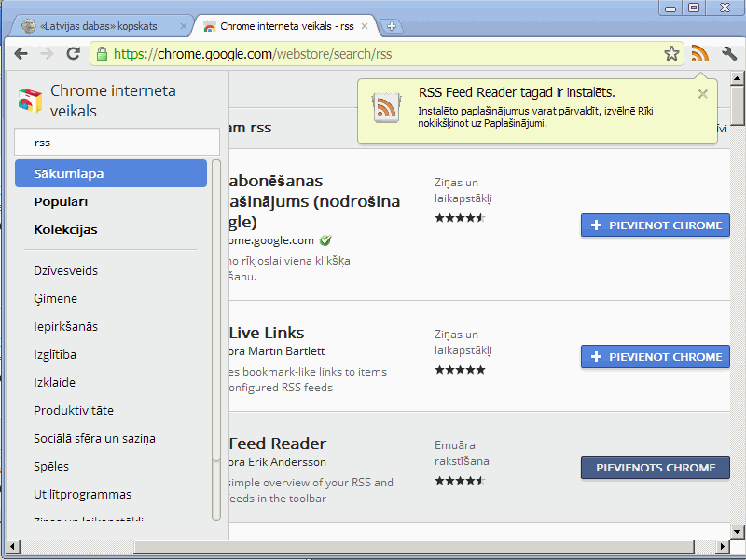Add Live Links extension to Chrome
The height and width of the screenshot is (560, 746).
click(656, 357)
